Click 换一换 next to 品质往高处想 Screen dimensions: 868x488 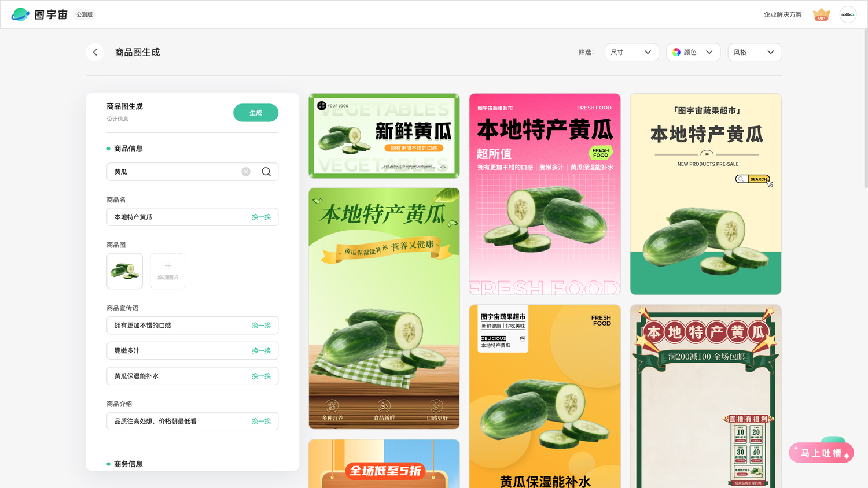point(261,421)
